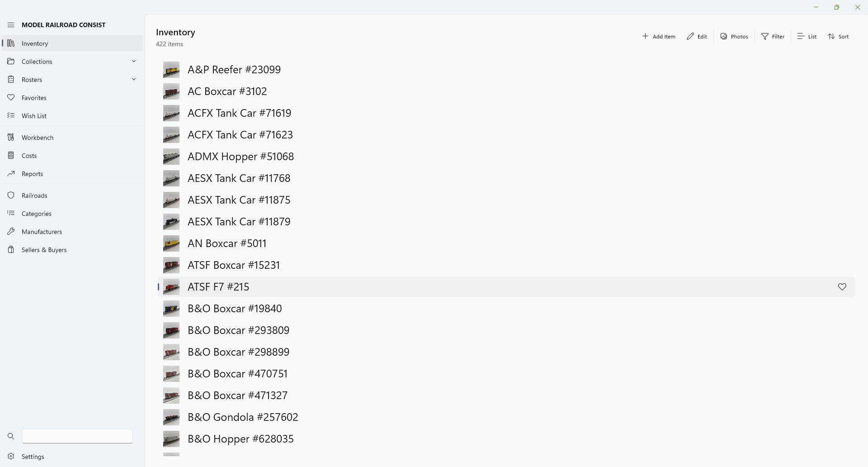
Task: Click thumbnail of A&P Reefer #23099
Action: pos(171,70)
